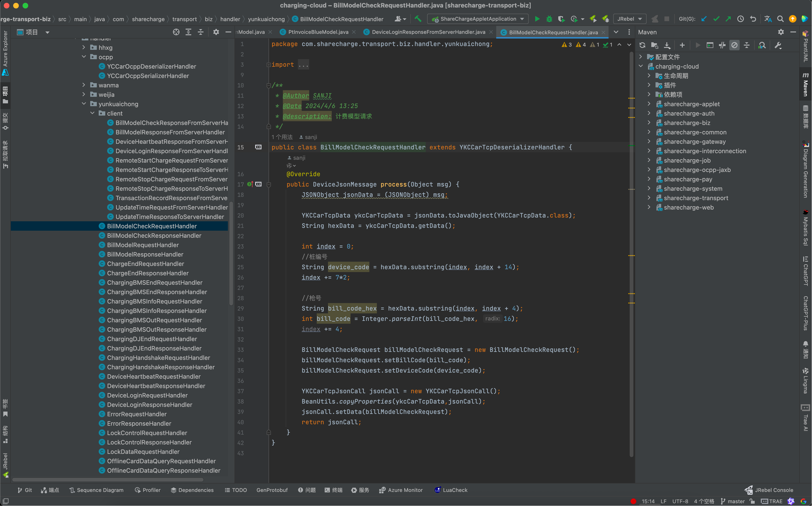The image size is (812, 506).
Task: Toggle fold of process method body
Action: pyautogui.click(x=269, y=184)
